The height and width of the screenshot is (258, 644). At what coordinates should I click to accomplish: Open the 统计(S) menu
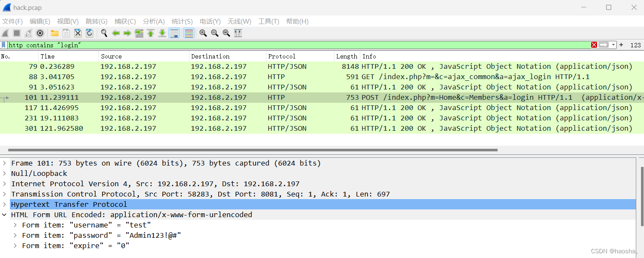182,21
